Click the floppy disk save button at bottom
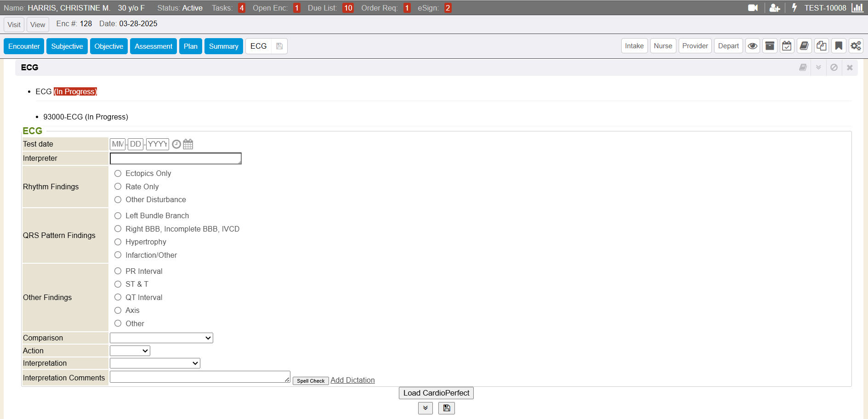This screenshot has width=868, height=419. tap(446, 408)
